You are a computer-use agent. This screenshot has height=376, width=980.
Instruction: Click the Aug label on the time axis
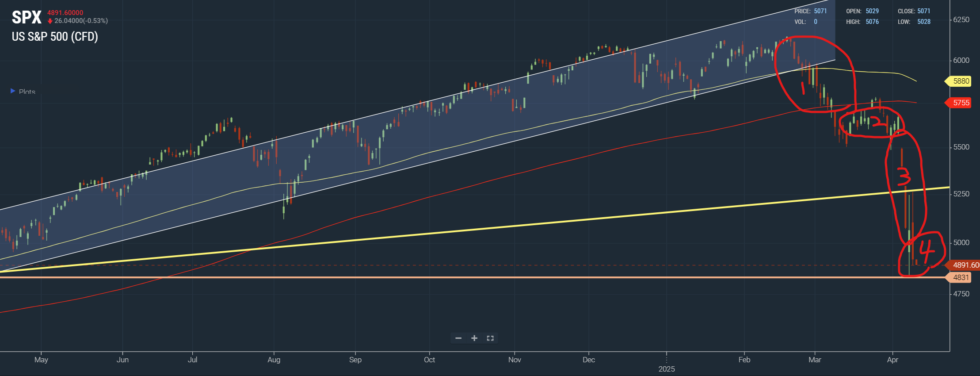(274, 360)
